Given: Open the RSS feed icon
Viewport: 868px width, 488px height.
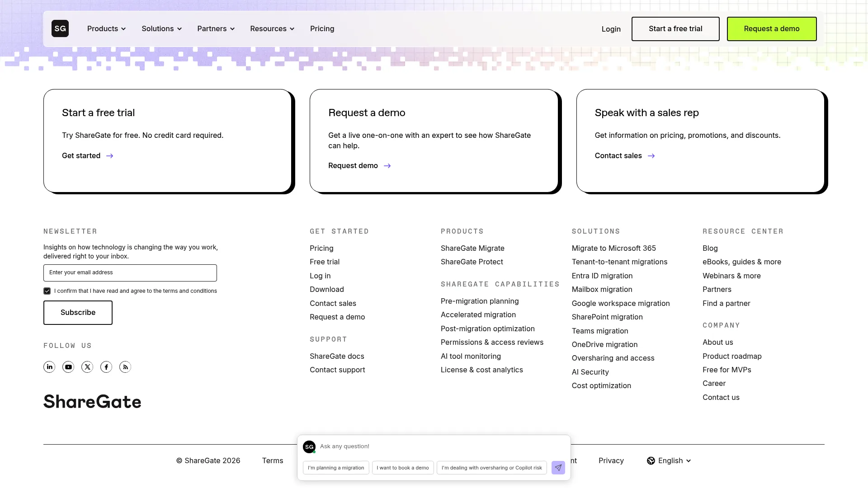Looking at the screenshot, I should [125, 367].
